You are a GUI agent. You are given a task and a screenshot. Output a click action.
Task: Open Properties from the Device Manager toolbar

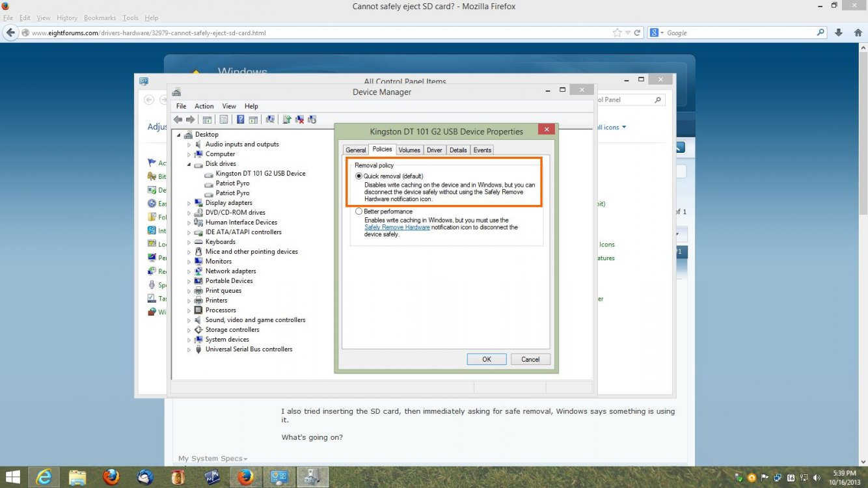click(224, 120)
